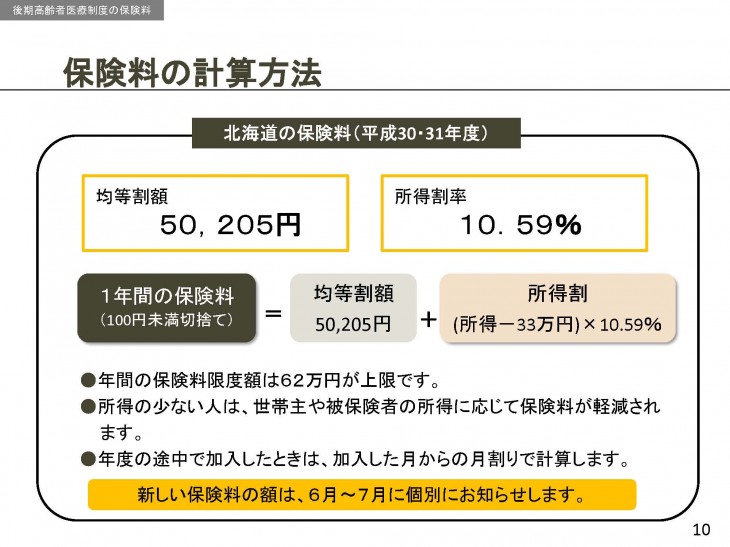Select the 所得割率 10.59% yellow box

click(x=514, y=213)
